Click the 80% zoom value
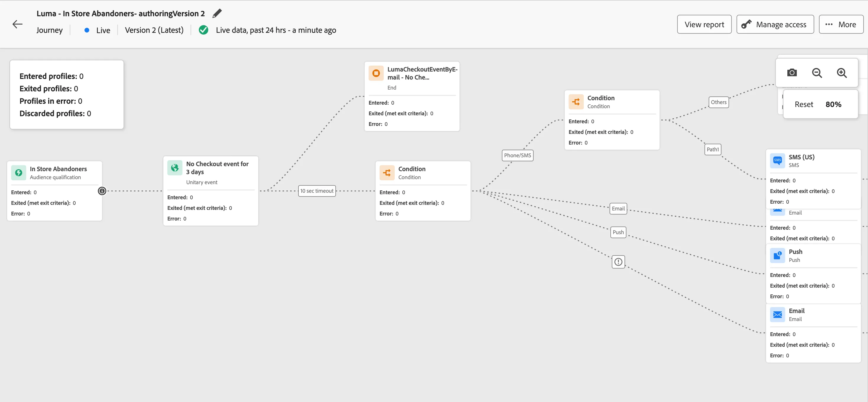868x402 pixels. [833, 104]
